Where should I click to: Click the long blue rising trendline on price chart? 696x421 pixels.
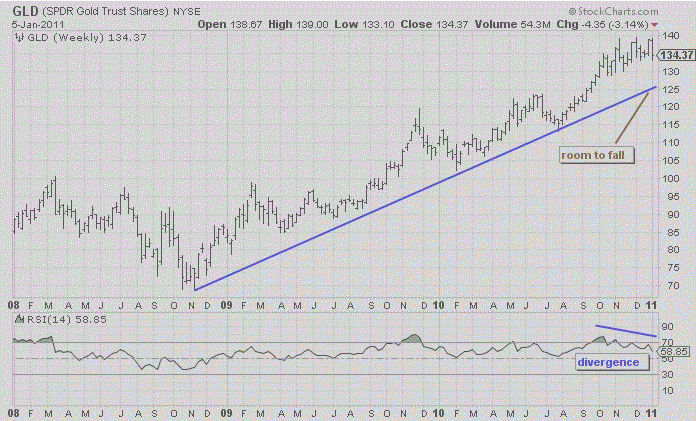(425, 188)
